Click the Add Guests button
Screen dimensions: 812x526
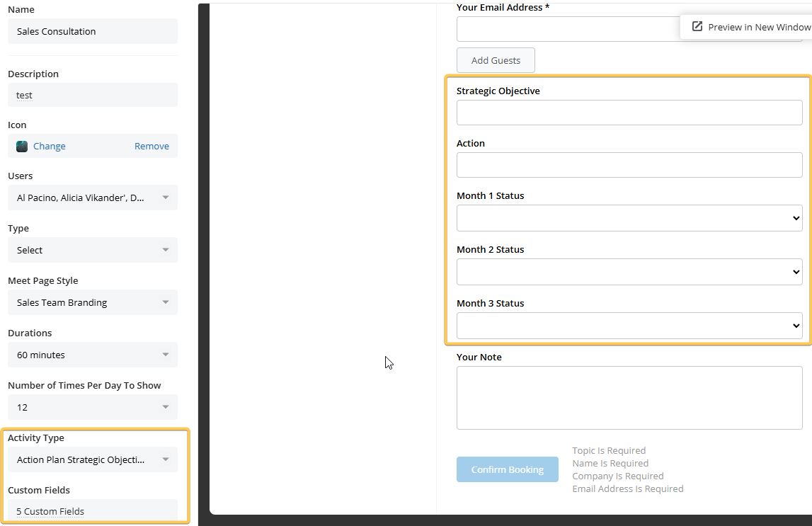496,61
